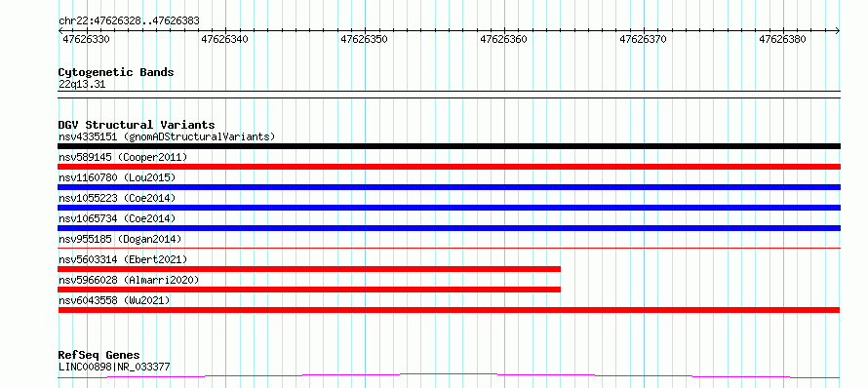Click the blue bar for nsv1065734

coord(449,228)
